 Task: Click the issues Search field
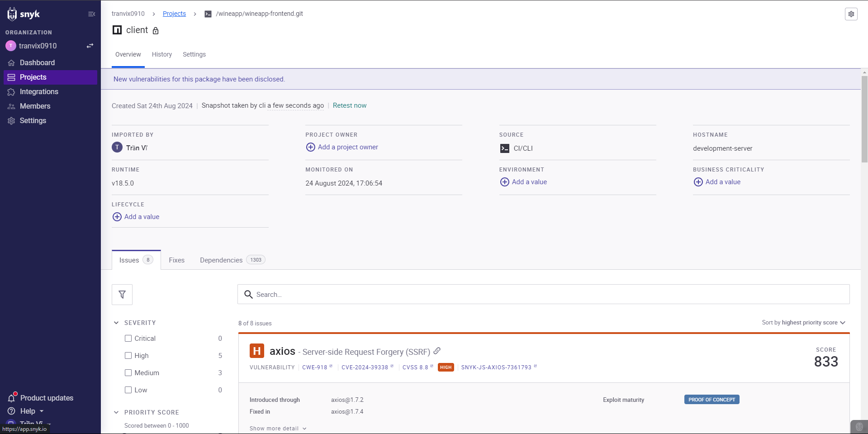click(x=543, y=295)
